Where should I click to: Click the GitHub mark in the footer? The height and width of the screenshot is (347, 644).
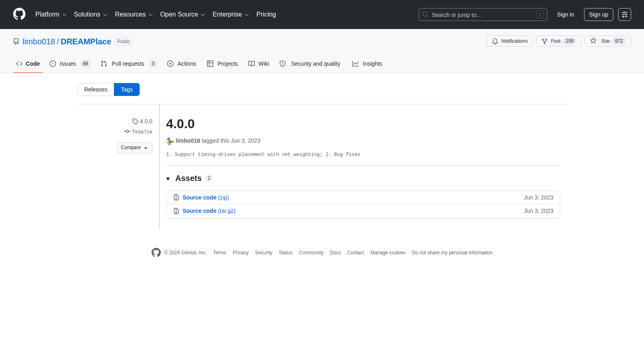click(156, 252)
